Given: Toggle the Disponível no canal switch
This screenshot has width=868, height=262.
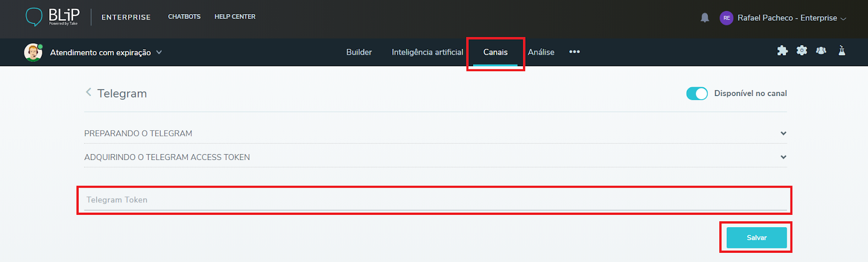Looking at the screenshot, I should tap(697, 93).
